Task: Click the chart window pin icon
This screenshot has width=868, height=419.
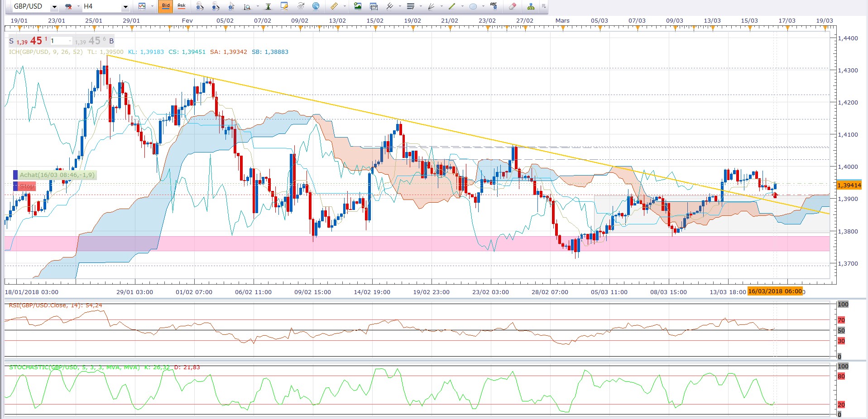Action: [284, 6]
